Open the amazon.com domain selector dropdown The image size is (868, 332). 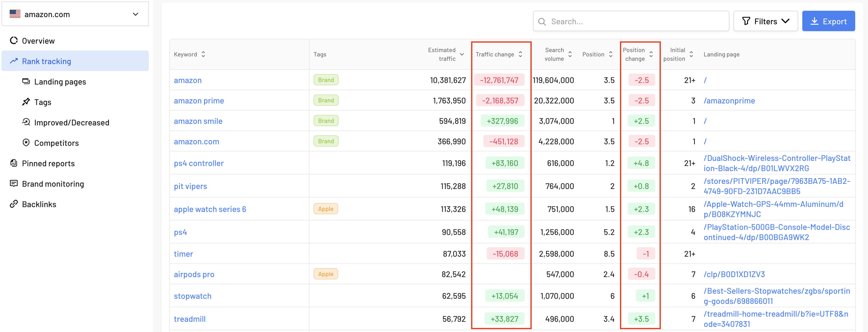point(75,14)
